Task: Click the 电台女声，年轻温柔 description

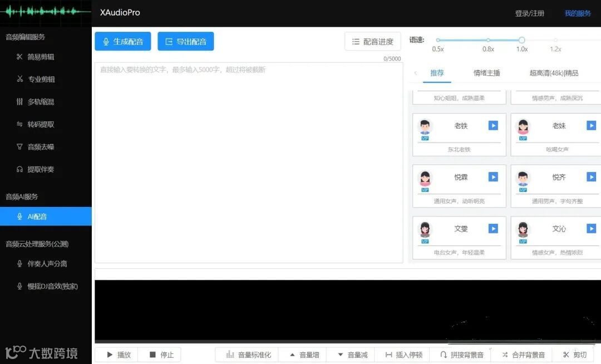Action: click(459, 253)
